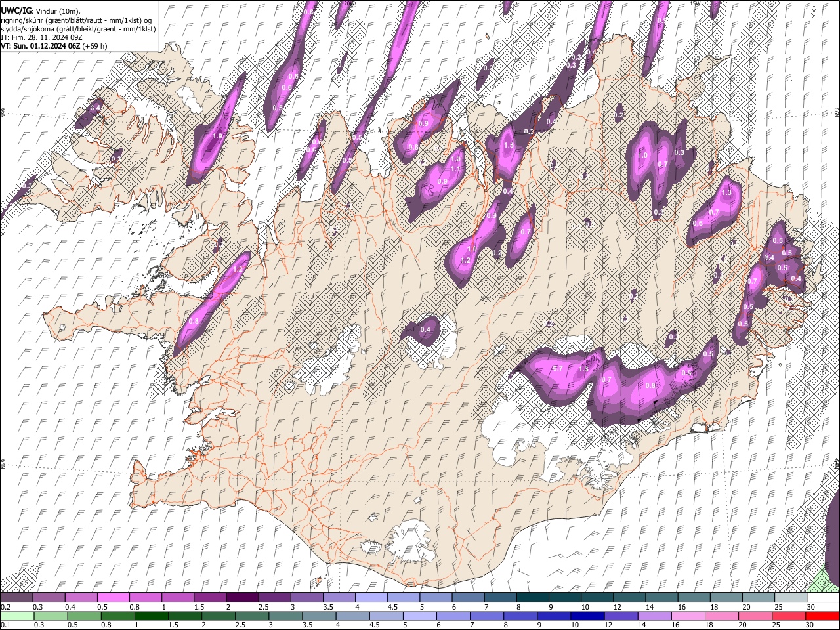Select the palest green lower swatch labeled 0.1
Image resolution: width=840 pixels, height=630 pixels.
[17, 616]
